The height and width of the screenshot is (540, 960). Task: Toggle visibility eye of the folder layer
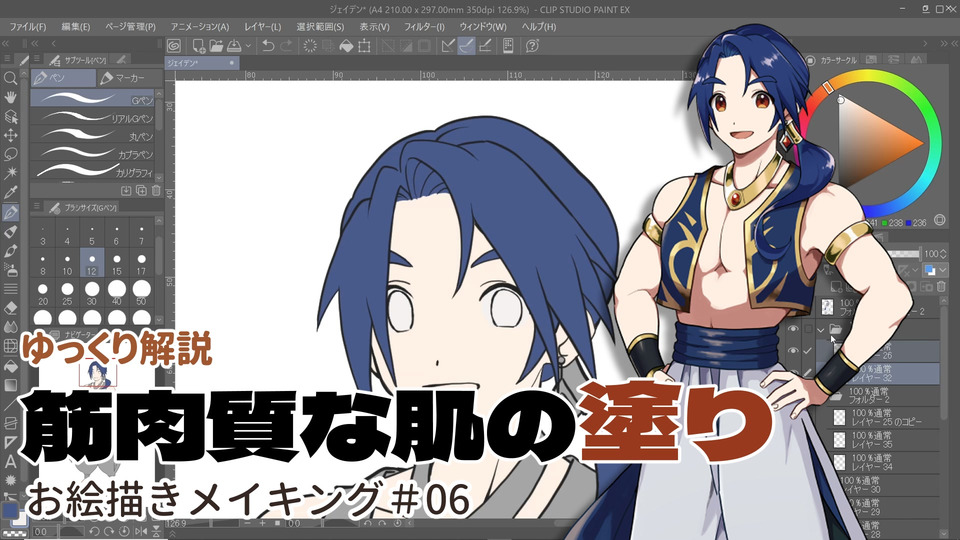(793, 329)
